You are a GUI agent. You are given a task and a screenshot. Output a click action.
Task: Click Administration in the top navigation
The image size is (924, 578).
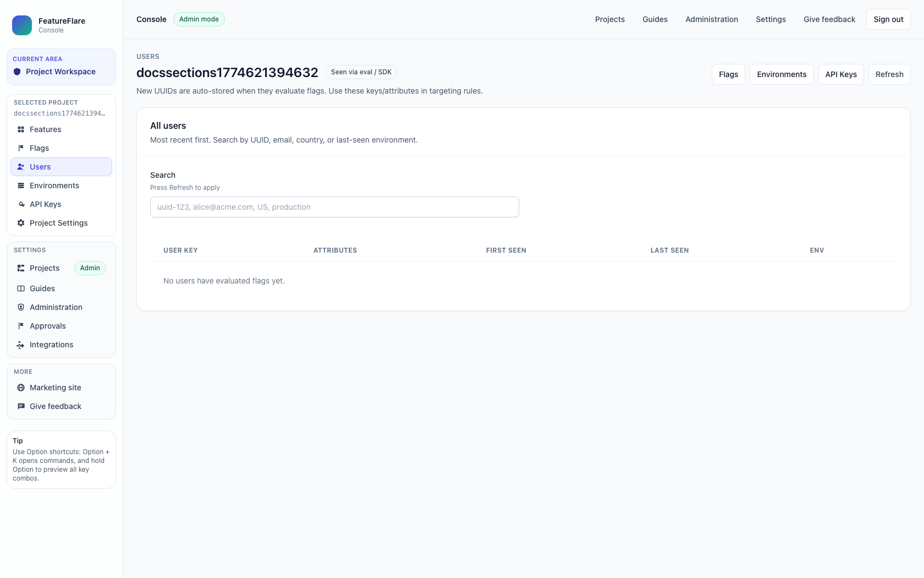coord(712,19)
